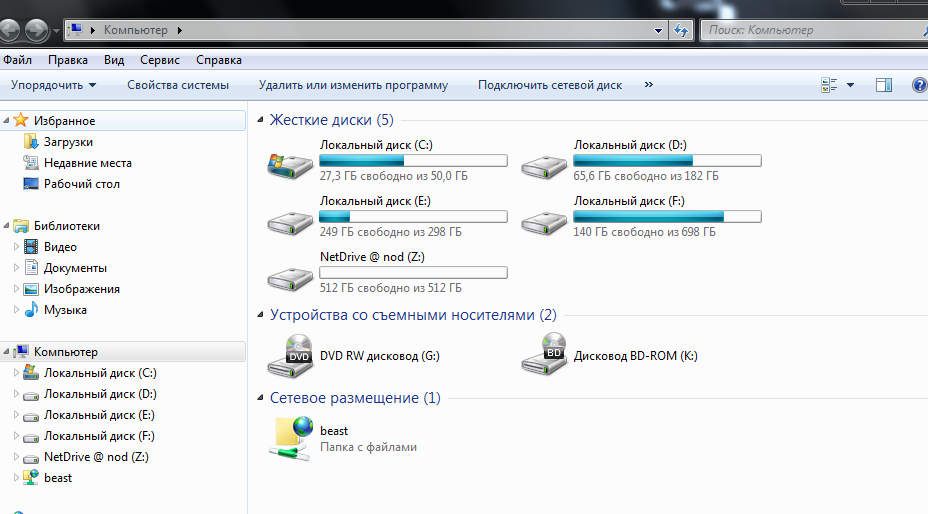Click text 249 ГБ свободно из 298 ГБ
928x514 pixels.
pos(391,232)
